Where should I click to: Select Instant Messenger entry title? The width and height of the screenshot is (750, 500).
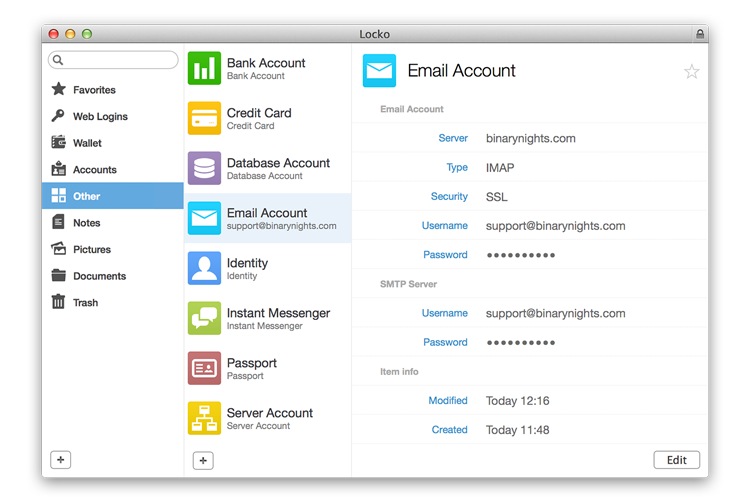[x=278, y=313]
